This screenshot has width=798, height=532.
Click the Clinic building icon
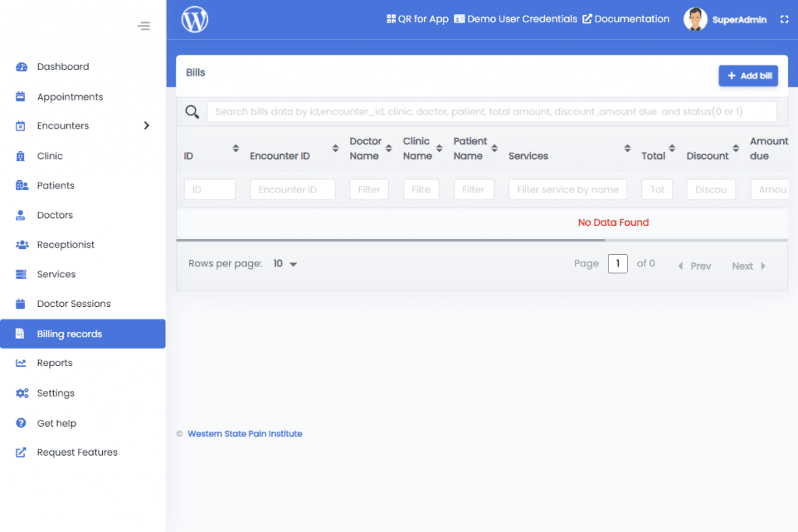[20, 156]
